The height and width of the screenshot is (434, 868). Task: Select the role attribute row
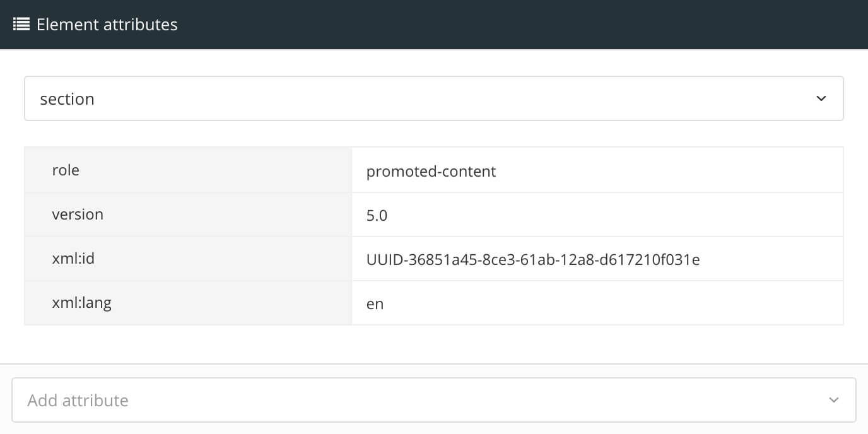click(187, 170)
